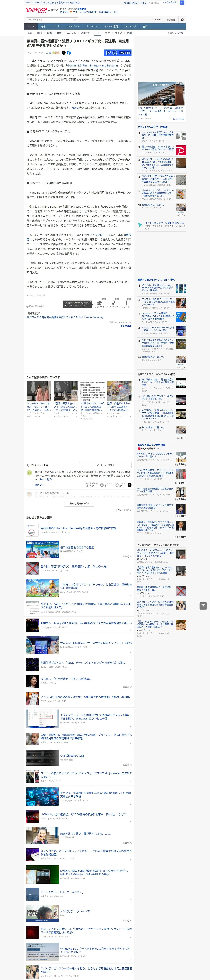210x980 pixels.
Task: Toggle the コメント非表示 checkbox
Action: pos(115,510)
